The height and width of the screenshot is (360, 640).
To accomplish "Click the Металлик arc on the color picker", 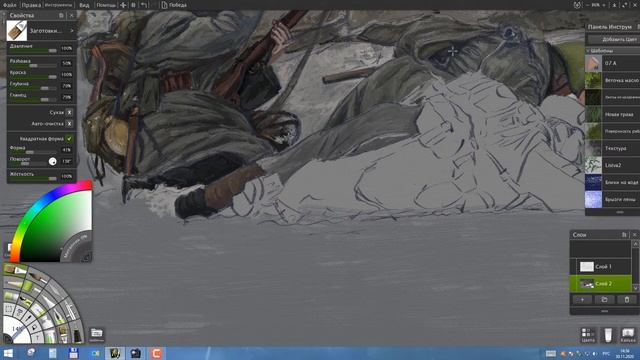I will 76,247.
